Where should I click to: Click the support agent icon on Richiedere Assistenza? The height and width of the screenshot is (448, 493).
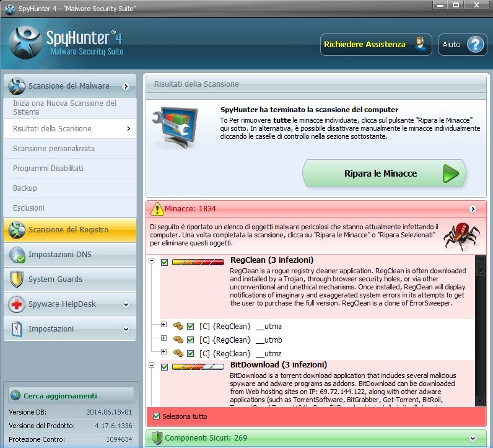tap(420, 45)
